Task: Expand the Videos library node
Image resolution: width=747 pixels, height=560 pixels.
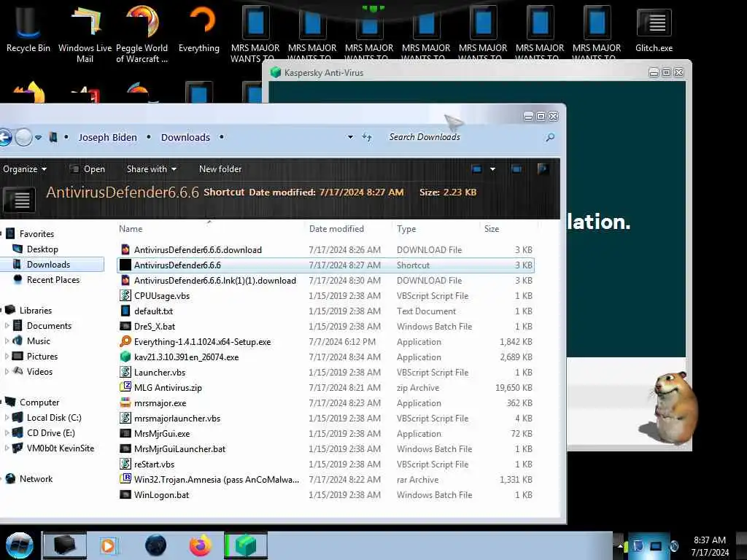Action: pos(7,371)
